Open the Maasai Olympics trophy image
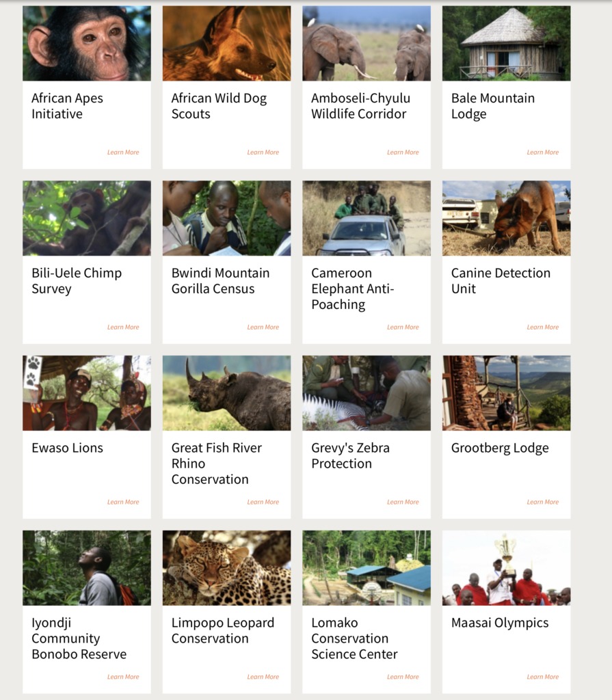Screen dimensions: 612x700 [x=506, y=568]
